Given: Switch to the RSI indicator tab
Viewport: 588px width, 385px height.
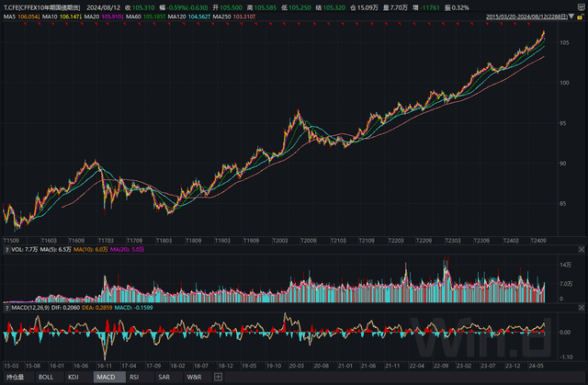Looking at the screenshot, I should 134,377.
